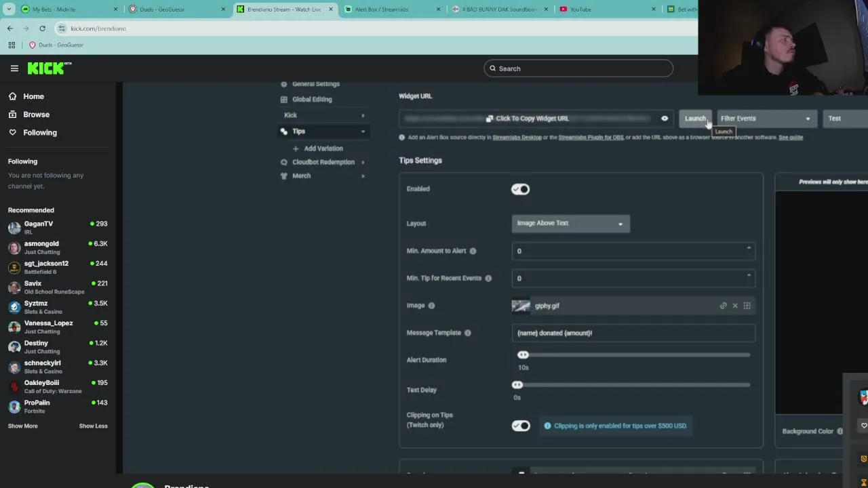
Task: Click the Kick logo
Action: tap(49, 68)
